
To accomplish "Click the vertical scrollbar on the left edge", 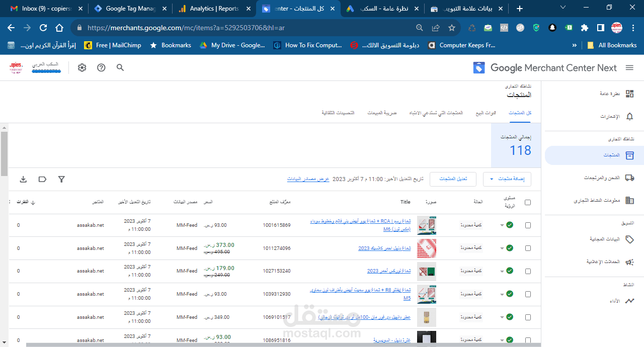I will coord(4,154).
